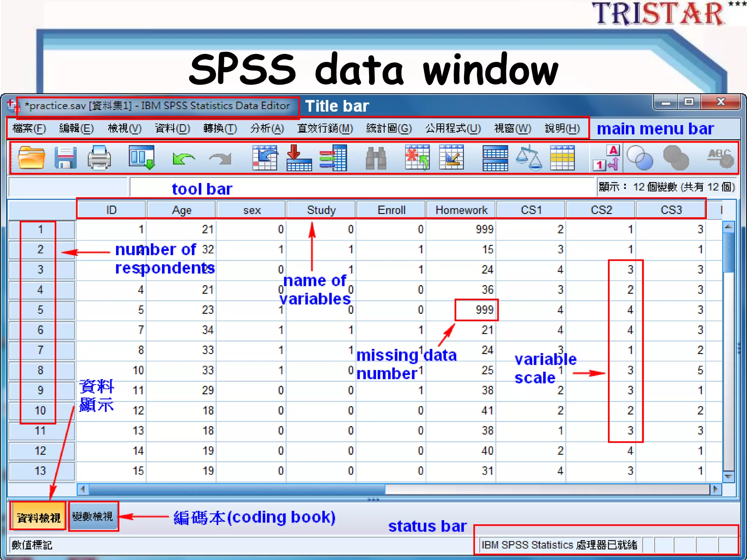Image resolution: width=747 pixels, height=560 pixels.
Task: Select row header 5
Action: coord(41,310)
